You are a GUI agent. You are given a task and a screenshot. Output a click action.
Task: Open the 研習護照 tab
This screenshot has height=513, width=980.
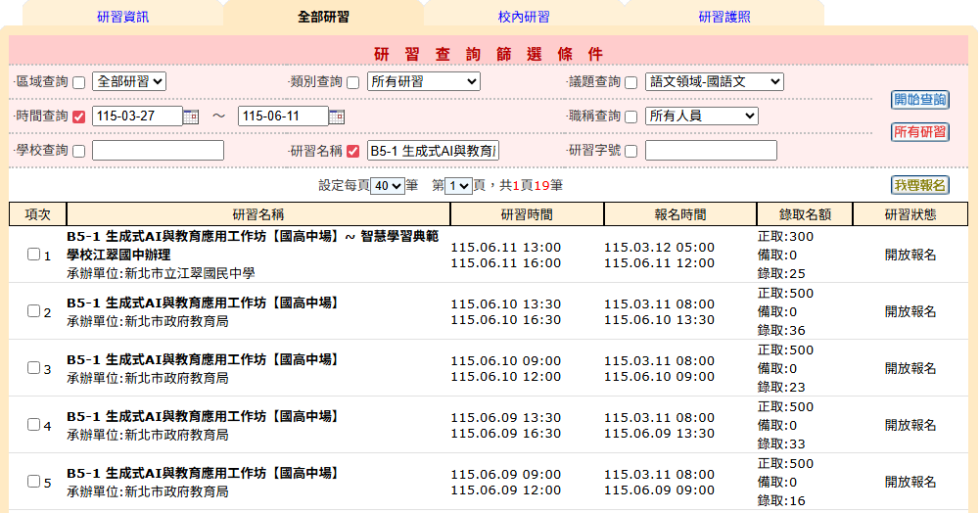(724, 17)
